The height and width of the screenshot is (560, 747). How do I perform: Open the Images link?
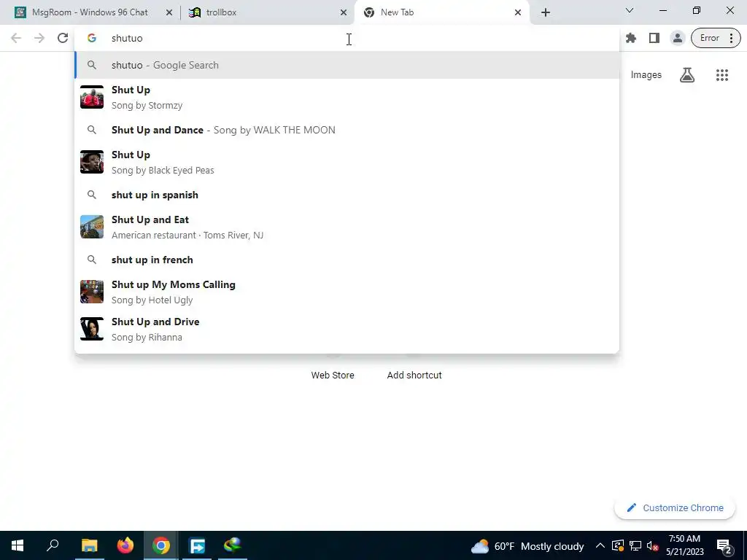point(646,75)
